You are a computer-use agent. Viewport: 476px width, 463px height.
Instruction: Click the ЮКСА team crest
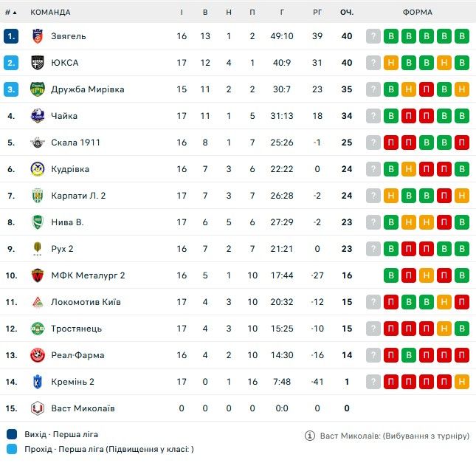pos(38,63)
